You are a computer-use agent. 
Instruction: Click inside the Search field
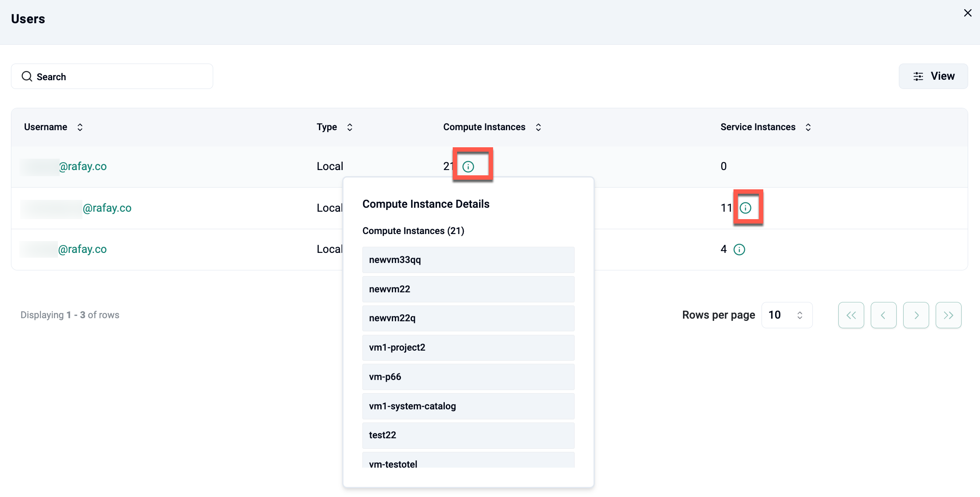click(112, 77)
